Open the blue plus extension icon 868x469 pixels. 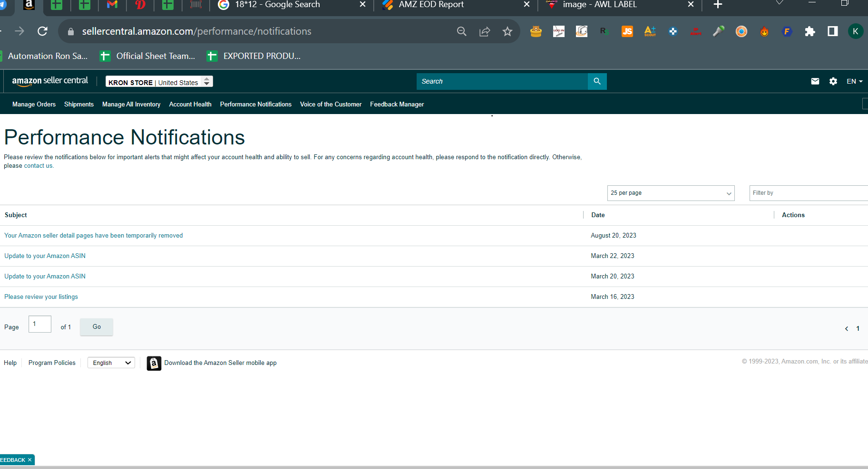coord(673,31)
